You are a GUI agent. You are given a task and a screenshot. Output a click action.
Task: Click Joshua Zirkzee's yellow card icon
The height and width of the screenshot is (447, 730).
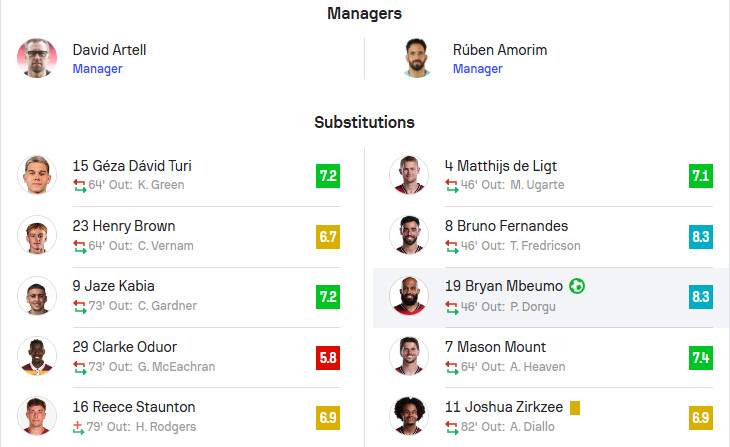(x=575, y=407)
